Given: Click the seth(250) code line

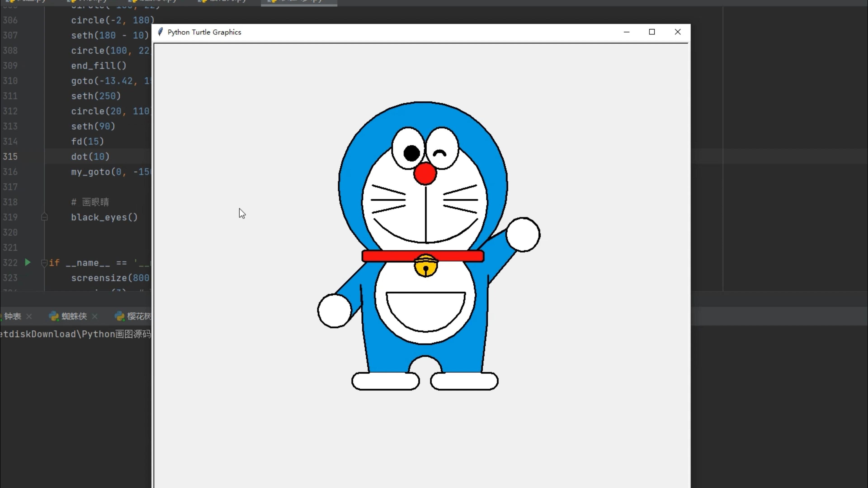Looking at the screenshot, I should click(x=96, y=96).
